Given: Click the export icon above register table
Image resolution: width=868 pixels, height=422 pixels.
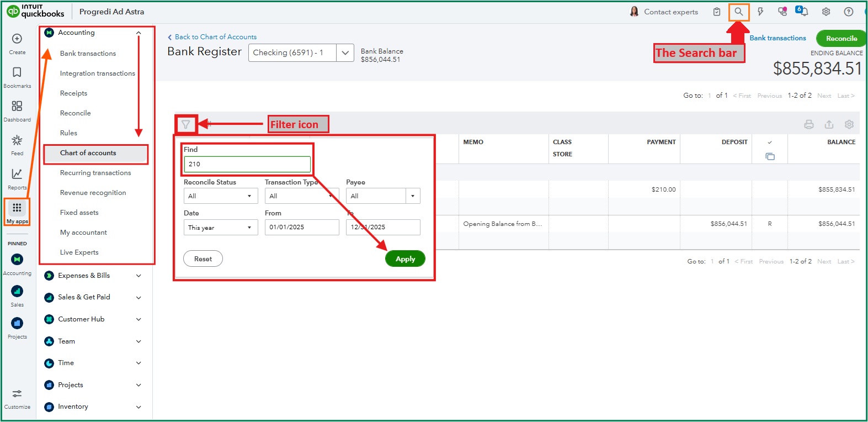Looking at the screenshot, I should point(829,125).
